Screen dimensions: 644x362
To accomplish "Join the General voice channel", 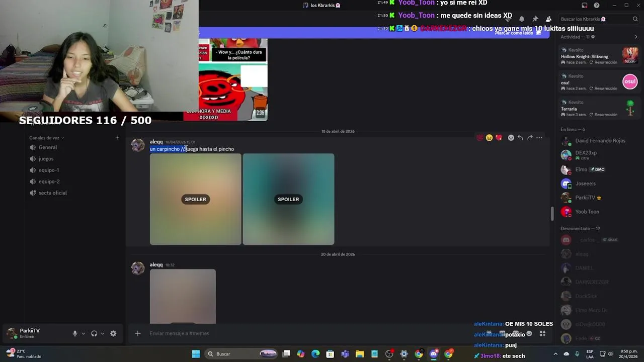I will (74, 147).
